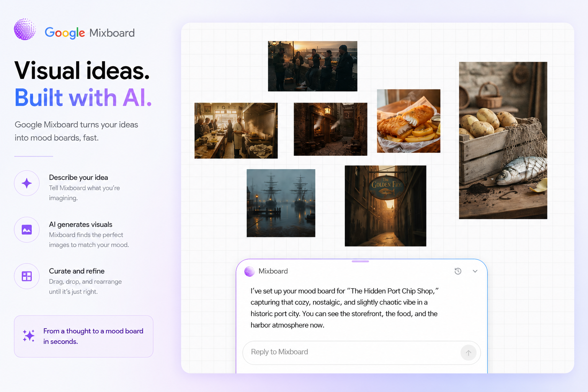588x392 pixels.
Task: Select the fish and chips food image
Action: [x=408, y=121]
